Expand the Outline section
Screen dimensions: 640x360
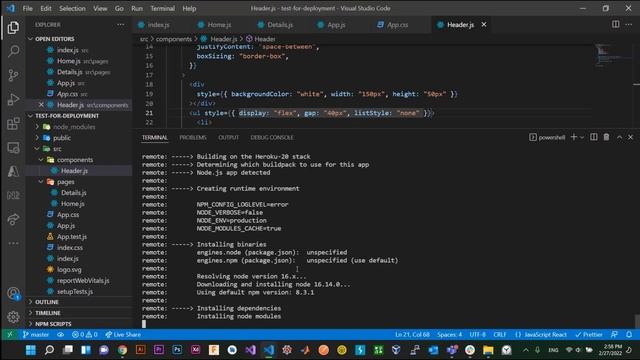[x=31, y=302]
